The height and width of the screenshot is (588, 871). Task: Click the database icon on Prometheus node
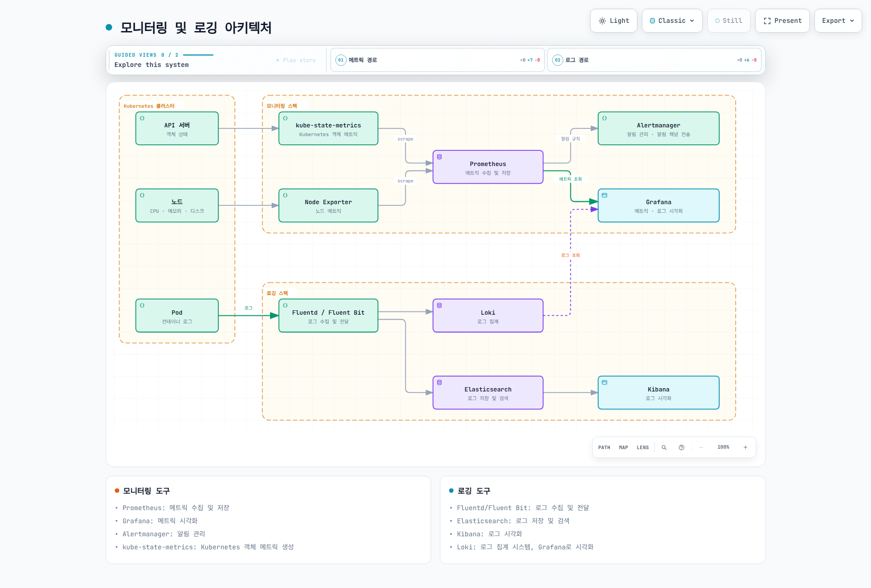pos(439,157)
